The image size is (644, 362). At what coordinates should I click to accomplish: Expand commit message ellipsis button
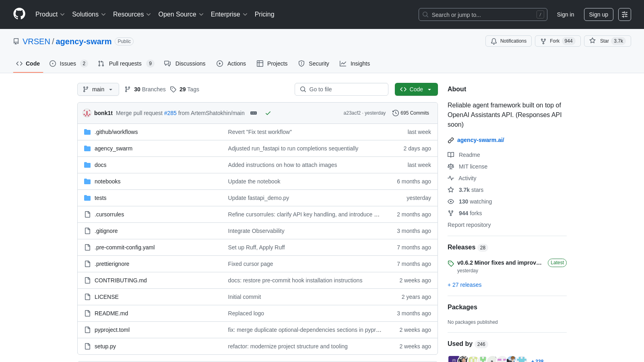click(x=254, y=113)
